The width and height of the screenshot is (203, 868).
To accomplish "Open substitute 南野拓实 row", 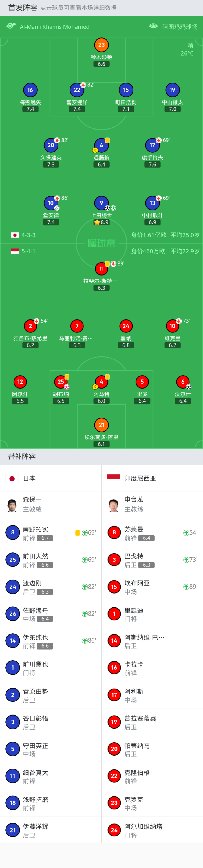I will pyautogui.click(x=50, y=533).
